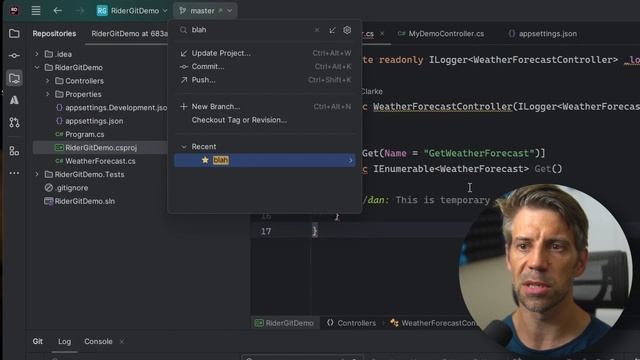The image size is (640, 360).
Task: Click line number 17 in gutter
Action: [266, 231]
